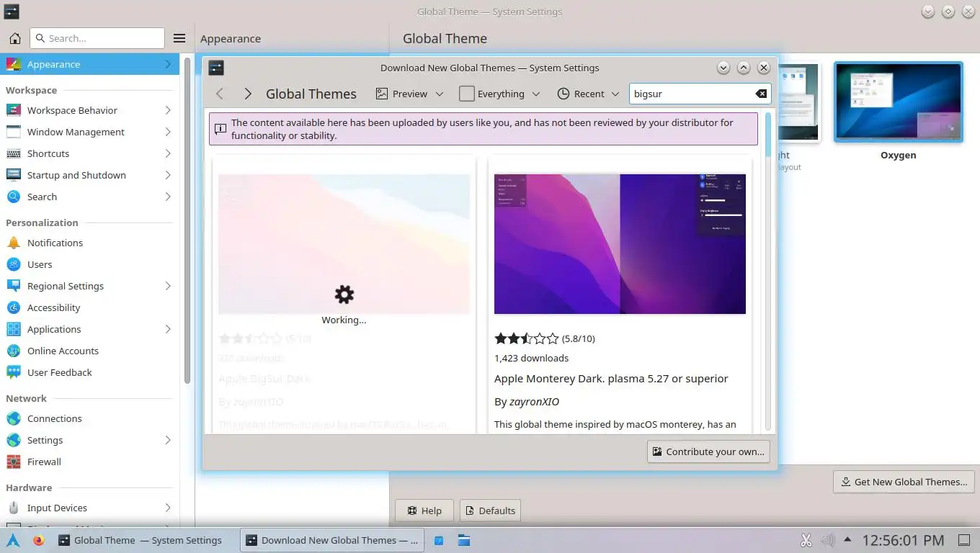Click the Notifications bell icon
This screenshot has width=980, height=553.
[x=14, y=243]
